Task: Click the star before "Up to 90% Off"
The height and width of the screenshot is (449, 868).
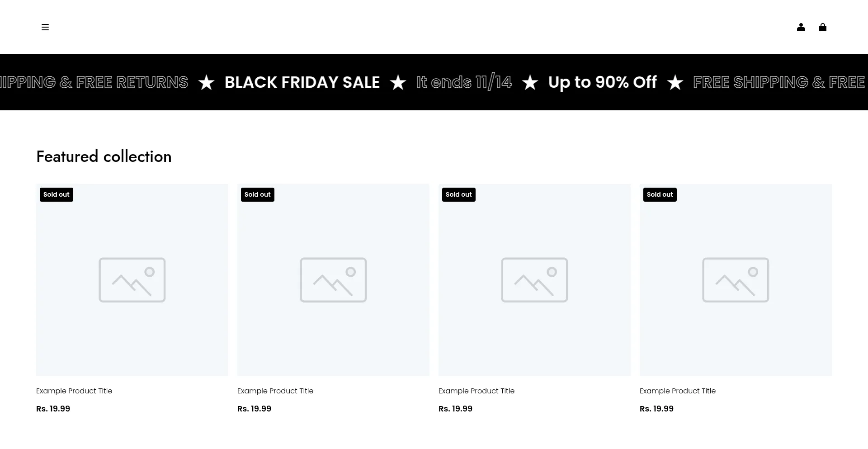Action: (x=530, y=82)
